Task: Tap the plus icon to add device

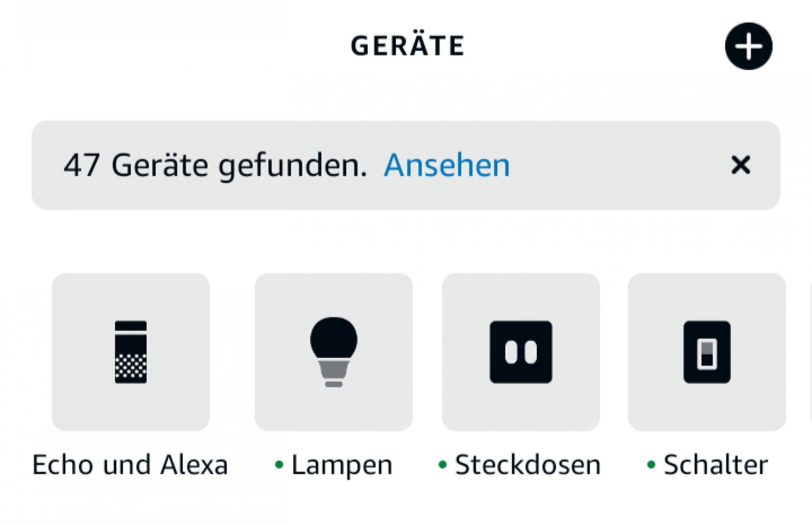Action: point(748,46)
